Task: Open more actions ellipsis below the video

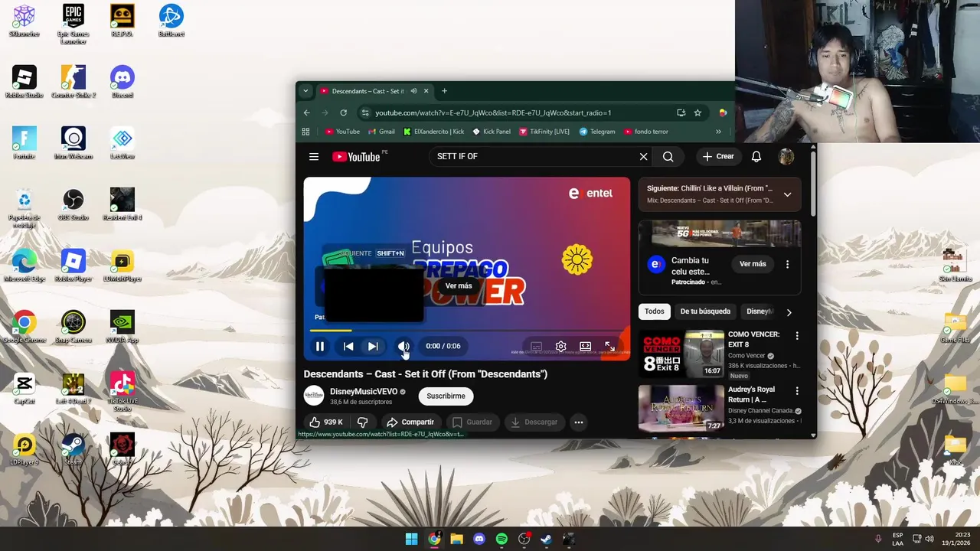Action: pyautogui.click(x=579, y=422)
